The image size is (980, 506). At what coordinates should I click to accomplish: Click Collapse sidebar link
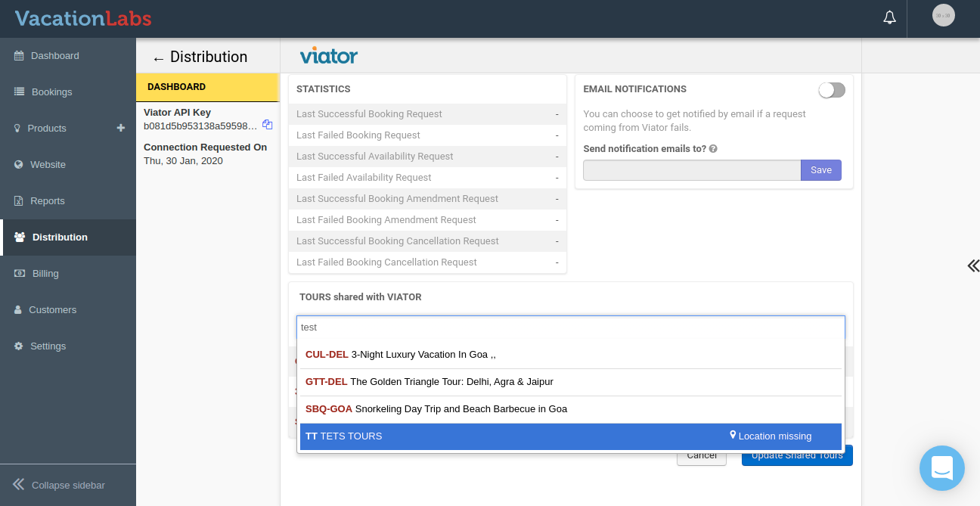click(x=68, y=485)
